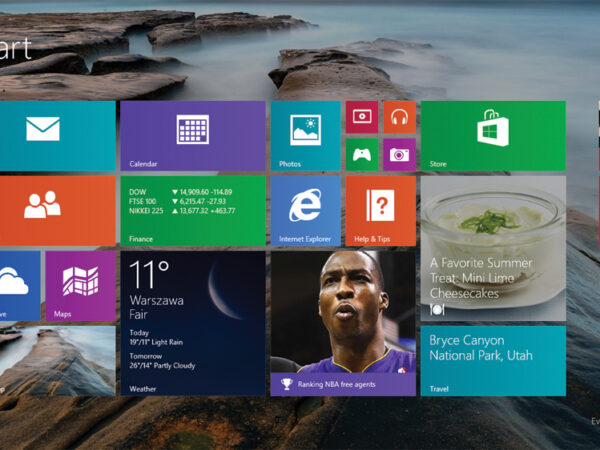Open the Finance tile showing DOW index
The height and width of the screenshot is (450, 600).
192,210
